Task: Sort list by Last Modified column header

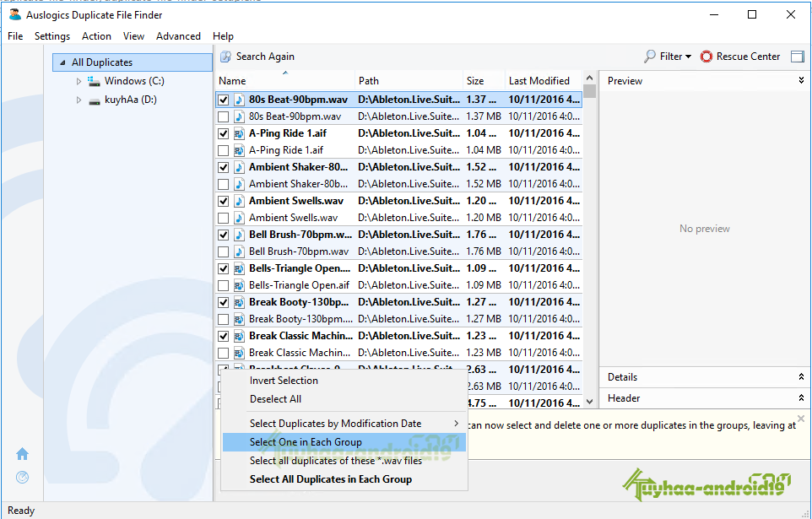Action: (544, 81)
